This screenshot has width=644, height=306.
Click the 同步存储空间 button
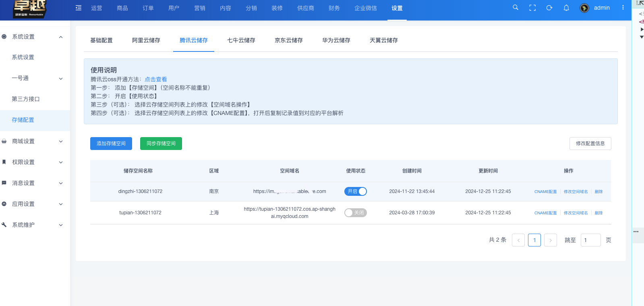(161, 144)
